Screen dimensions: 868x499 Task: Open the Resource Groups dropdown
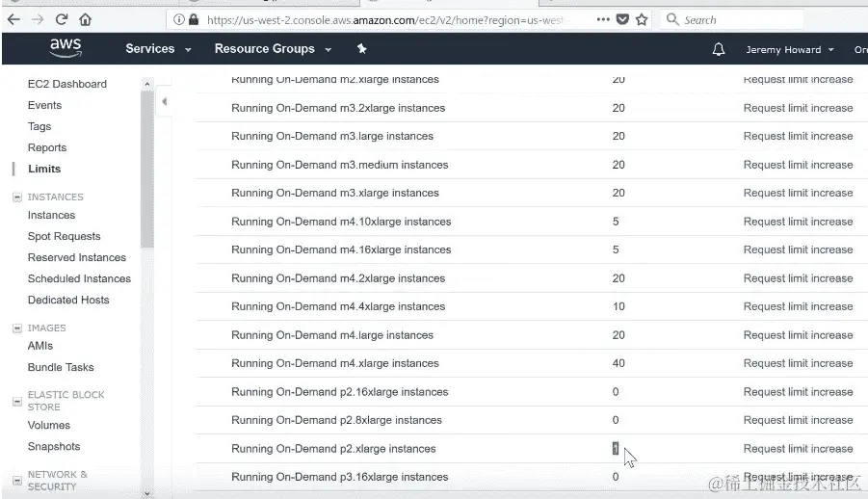point(273,49)
